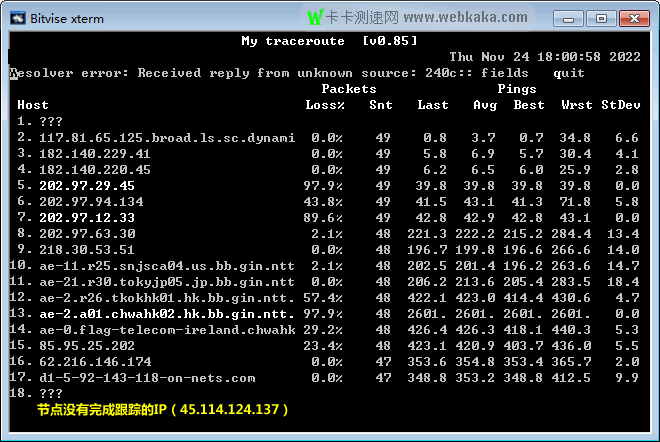The height and width of the screenshot is (442, 660).
Task: Click the Bitvise xterm title bar icon
Action: pyautogui.click(x=14, y=16)
